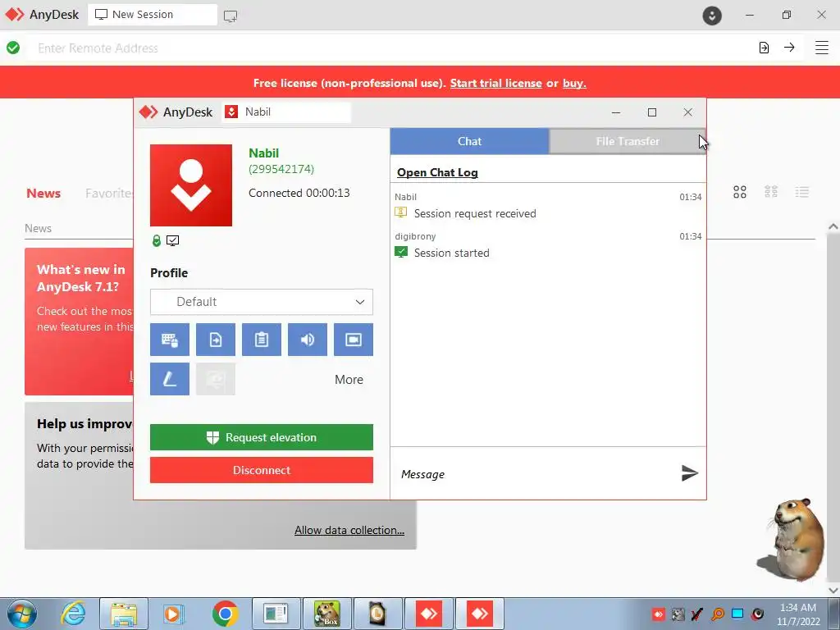Click the dark download arrow circle icon

(x=712, y=16)
